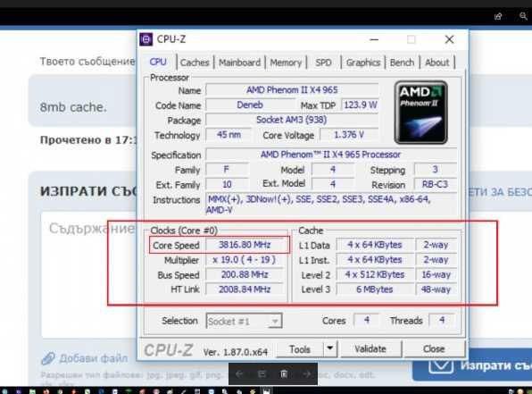Click the next arrow in photo viewer toolbar
532x394 pixels.
coord(306,374)
